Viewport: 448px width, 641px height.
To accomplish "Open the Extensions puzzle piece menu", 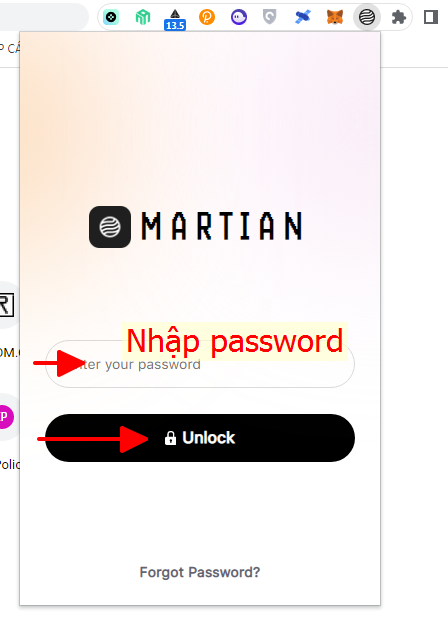I will (x=399, y=17).
